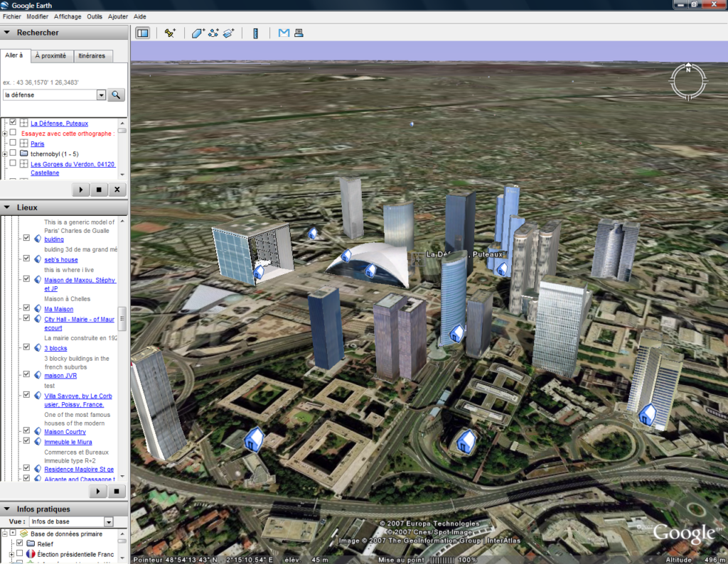This screenshot has height=564, width=728.
Task: Collapse the Rechercher panel
Action: pos(7,33)
